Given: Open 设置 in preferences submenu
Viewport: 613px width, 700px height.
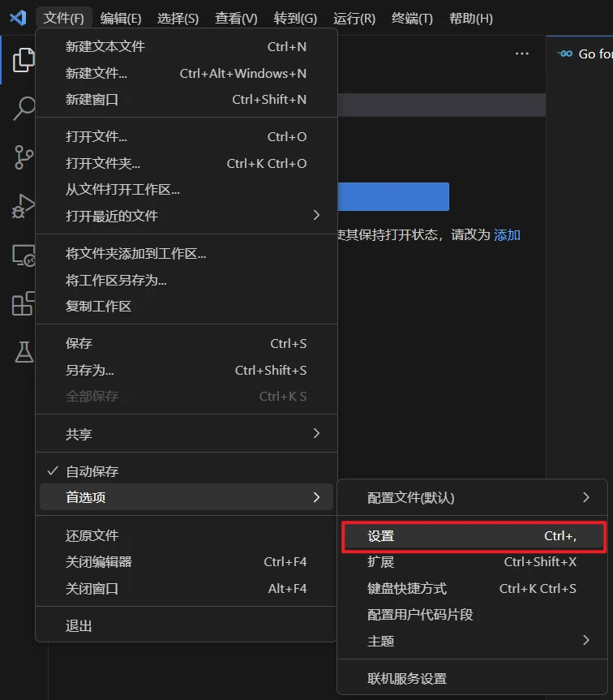Looking at the screenshot, I should [x=473, y=535].
